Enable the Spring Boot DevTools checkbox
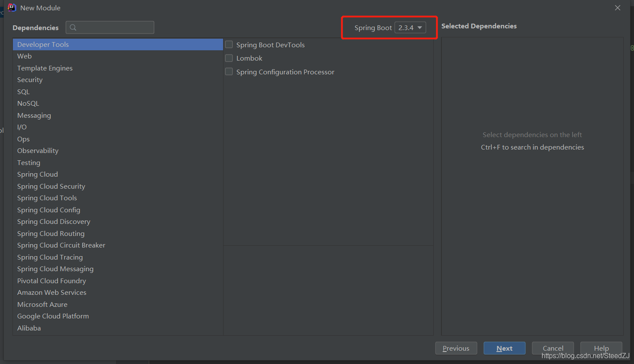634x364 pixels. coord(229,45)
